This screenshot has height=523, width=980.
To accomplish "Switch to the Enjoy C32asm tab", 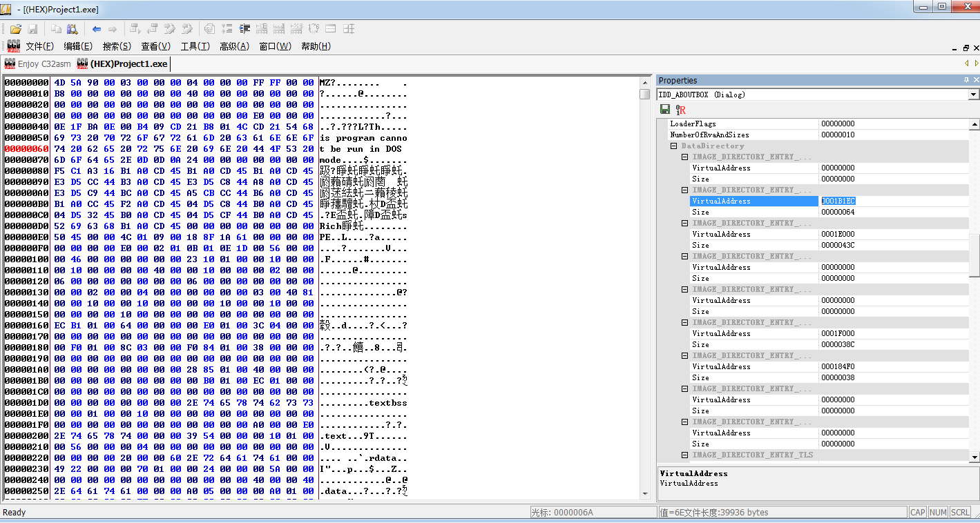I will pos(37,63).
